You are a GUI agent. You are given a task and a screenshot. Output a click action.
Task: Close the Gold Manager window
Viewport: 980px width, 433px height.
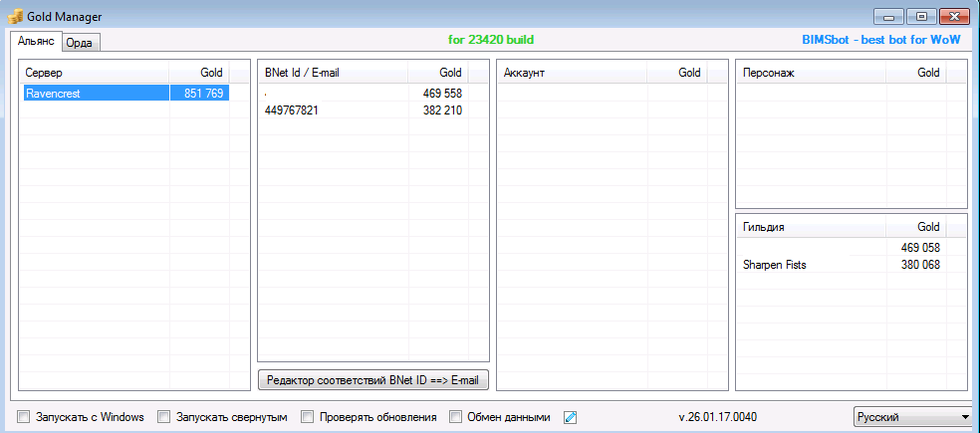pos(955,16)
